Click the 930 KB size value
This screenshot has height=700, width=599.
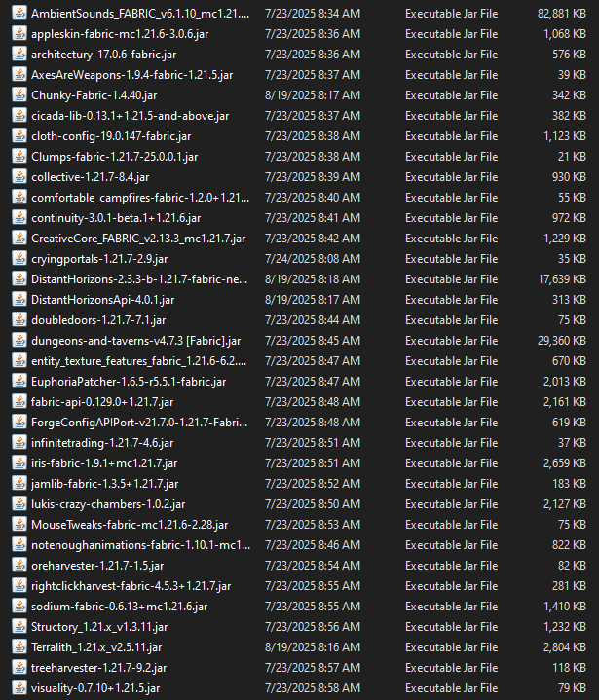click(x=569, y=177)
